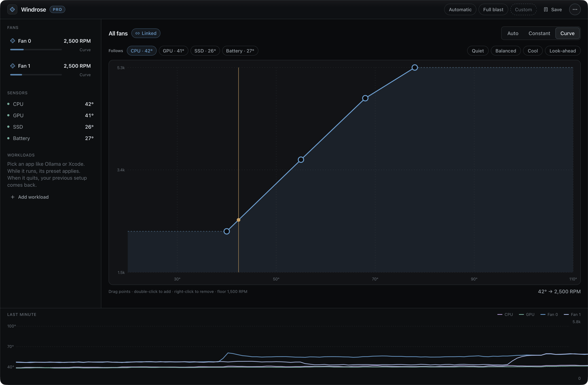Select the curve point near 55°
The height and width of the screenshot is (385, 588).
click(301, 160)
